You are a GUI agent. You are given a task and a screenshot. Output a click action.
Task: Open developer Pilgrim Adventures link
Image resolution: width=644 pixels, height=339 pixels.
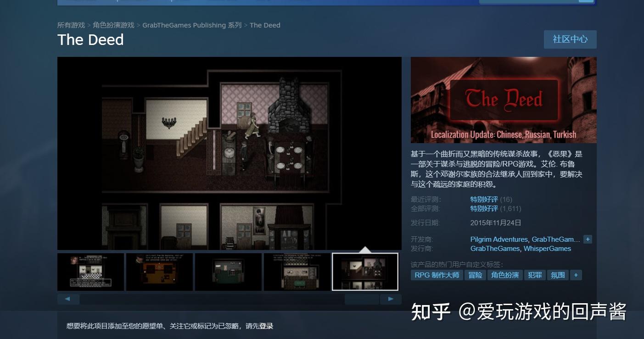coord(499,239)
